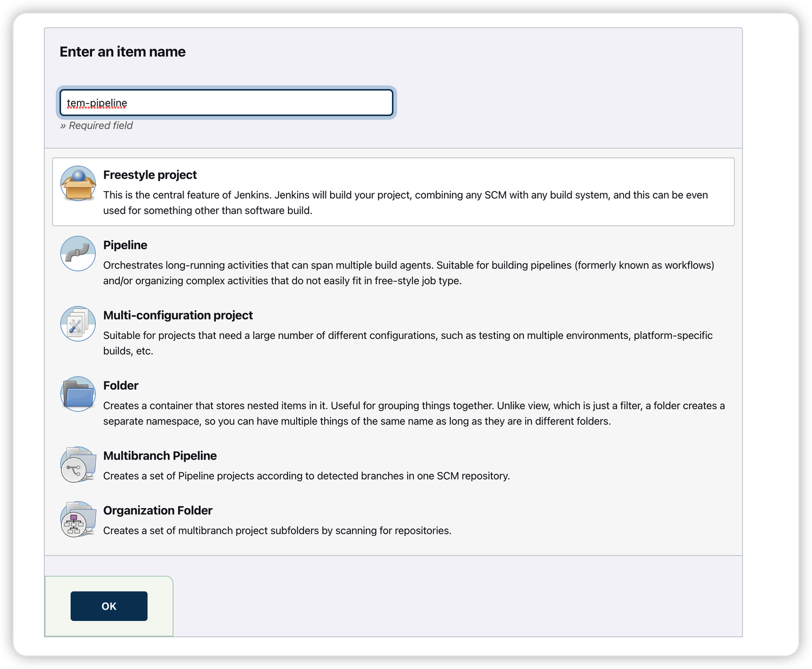Select the Freestyle project title

point(150,175)
